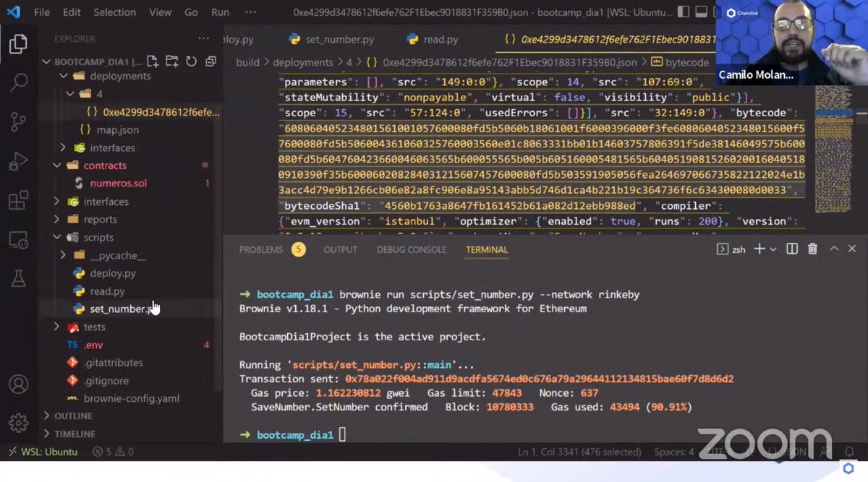
Task: Click the errors and warnings status indicator
Action: [114, 452]
